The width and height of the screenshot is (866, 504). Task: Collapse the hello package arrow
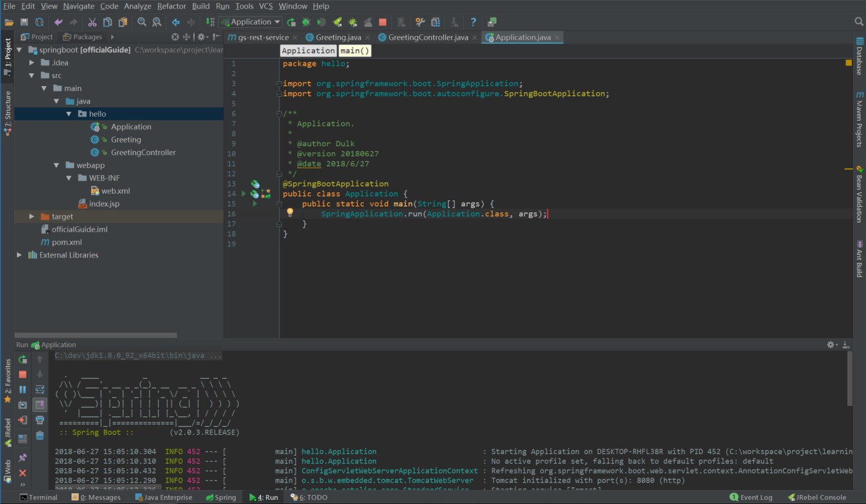70,114
